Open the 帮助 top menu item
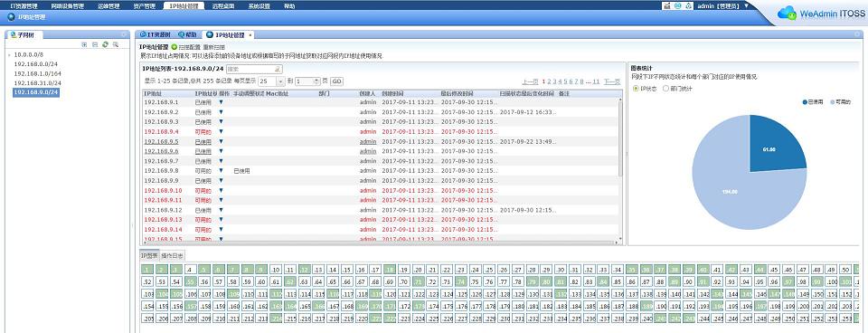 (x=289, y=5)
